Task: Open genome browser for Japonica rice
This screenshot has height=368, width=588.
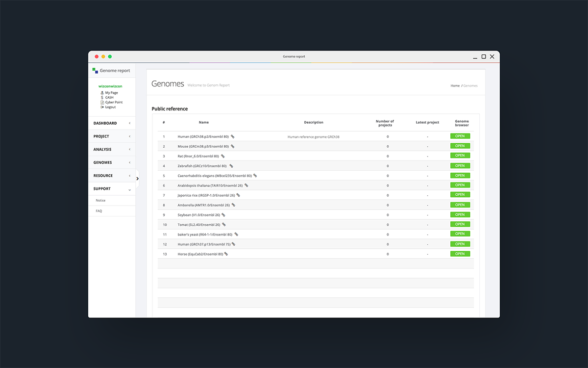Action: [460, 195]
